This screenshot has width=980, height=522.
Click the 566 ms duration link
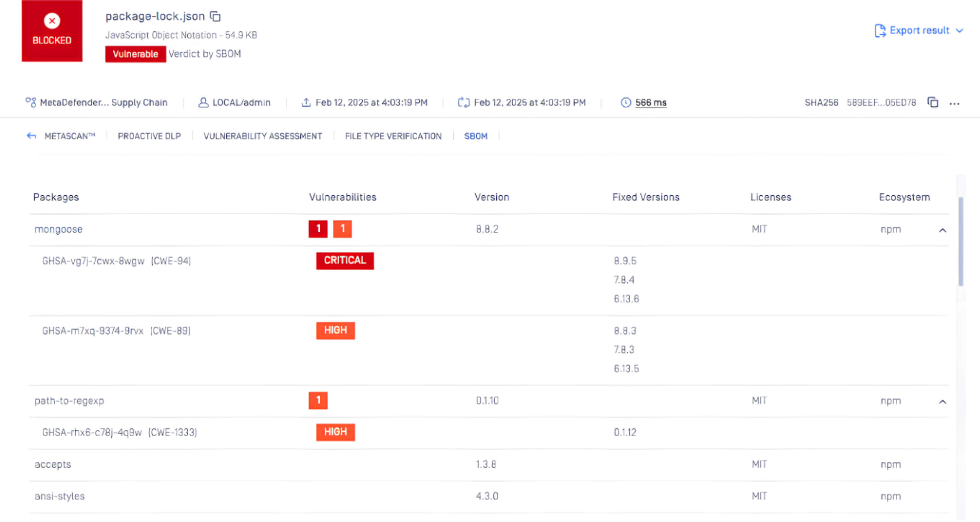coord(651,103)
